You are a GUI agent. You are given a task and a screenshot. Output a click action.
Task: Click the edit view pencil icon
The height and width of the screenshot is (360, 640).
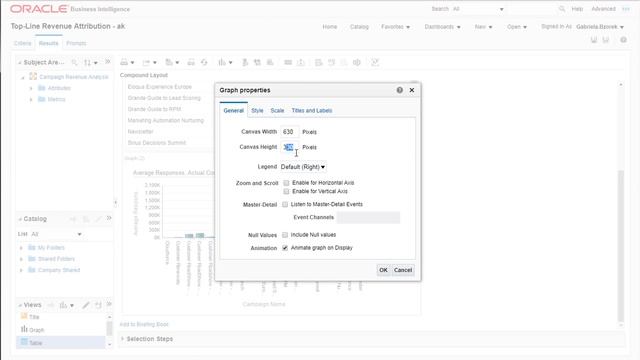tap(85, 305)
